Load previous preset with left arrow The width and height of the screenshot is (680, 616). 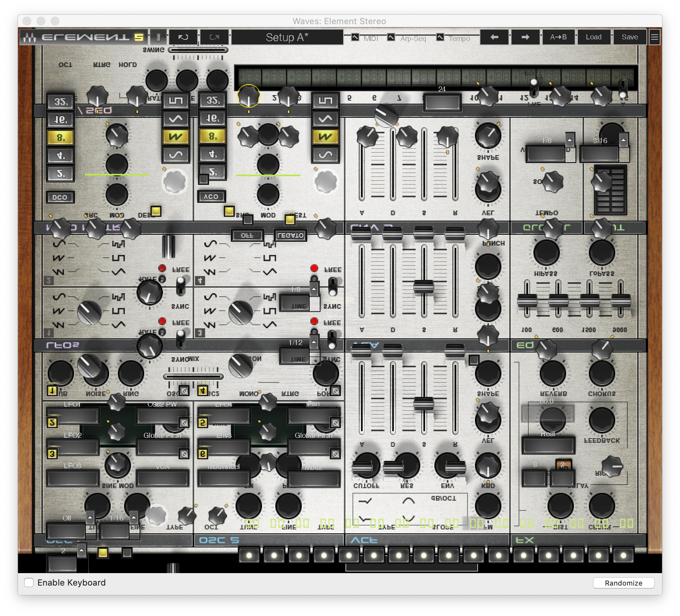click(x=494, y=37)
